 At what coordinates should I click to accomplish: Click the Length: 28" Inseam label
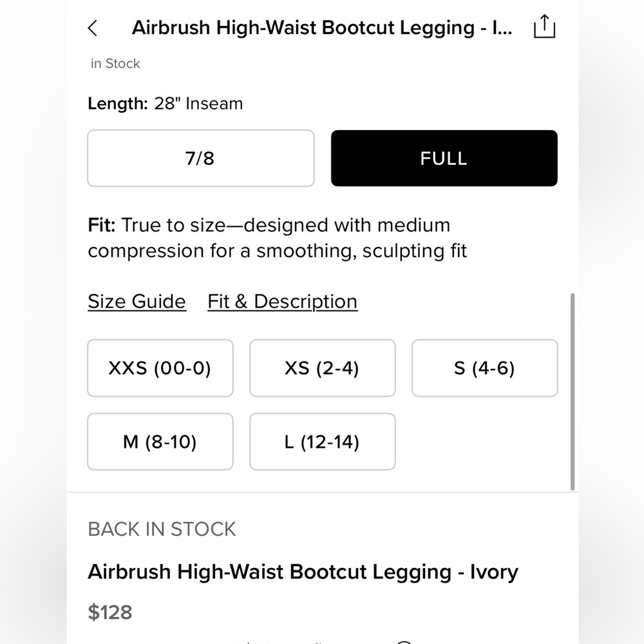[x=165, y=103]
